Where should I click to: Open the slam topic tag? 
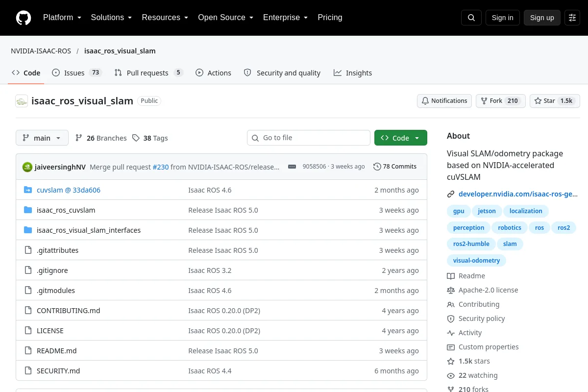tap(510, 244)
